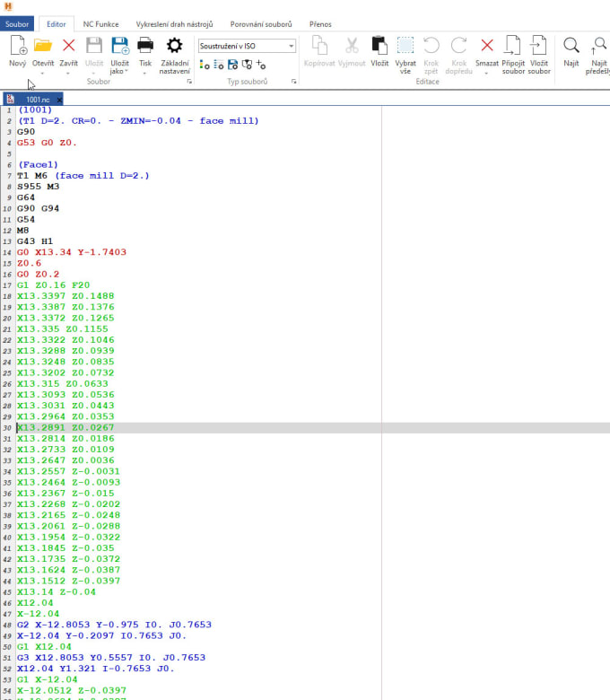Screen dimensions: 610x700
Task: Click the 1001.nc tab file icon
Action: click(10, 99)
